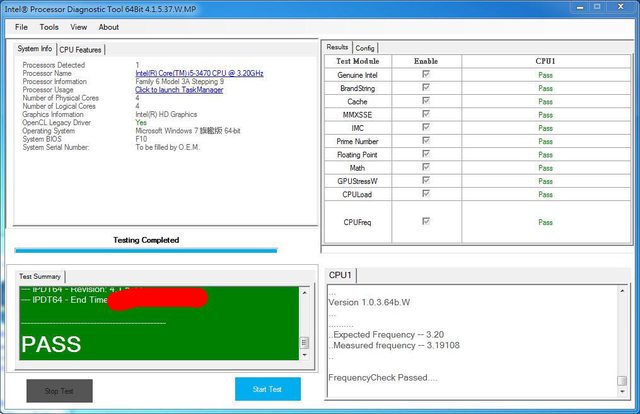Open the View menu
Viewport: 640px width, 414px height.
click(78, 27)
